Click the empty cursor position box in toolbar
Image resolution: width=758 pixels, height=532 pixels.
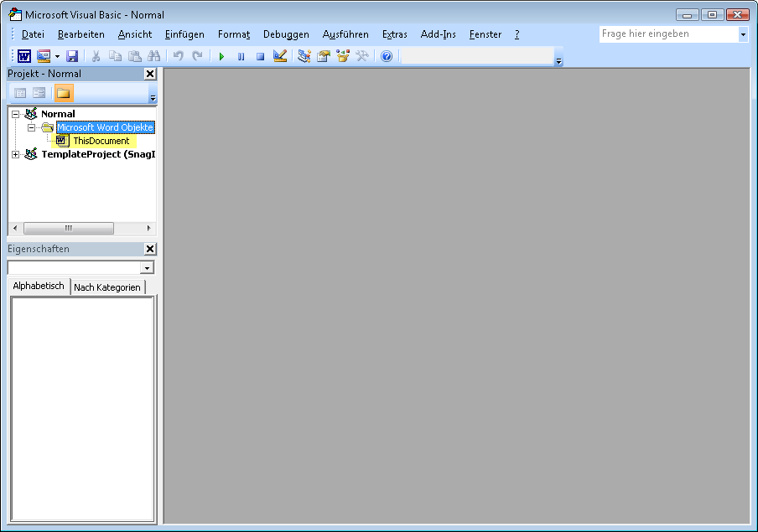477,56
